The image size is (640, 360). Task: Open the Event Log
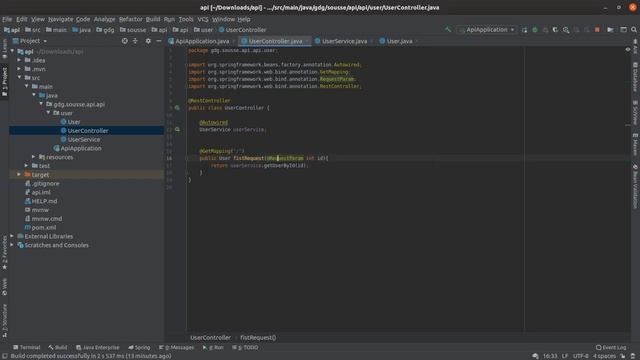click(x=611, y=347)
